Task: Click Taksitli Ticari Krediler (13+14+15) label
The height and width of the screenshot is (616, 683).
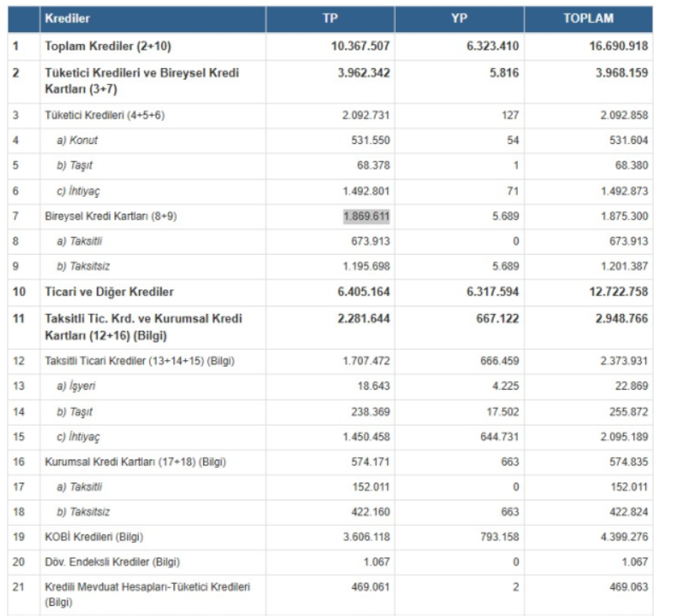Action: [x=139, y=361]
